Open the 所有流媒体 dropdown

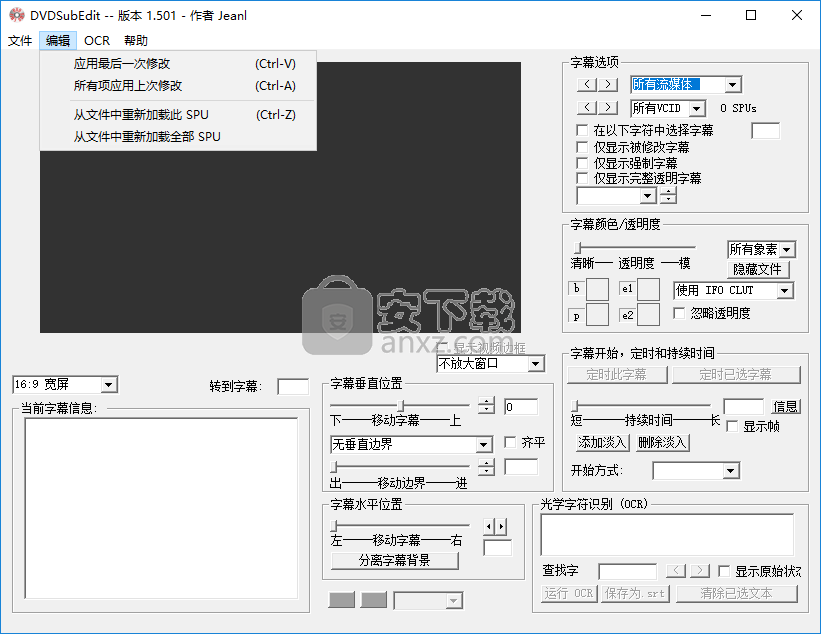[733, 84]
